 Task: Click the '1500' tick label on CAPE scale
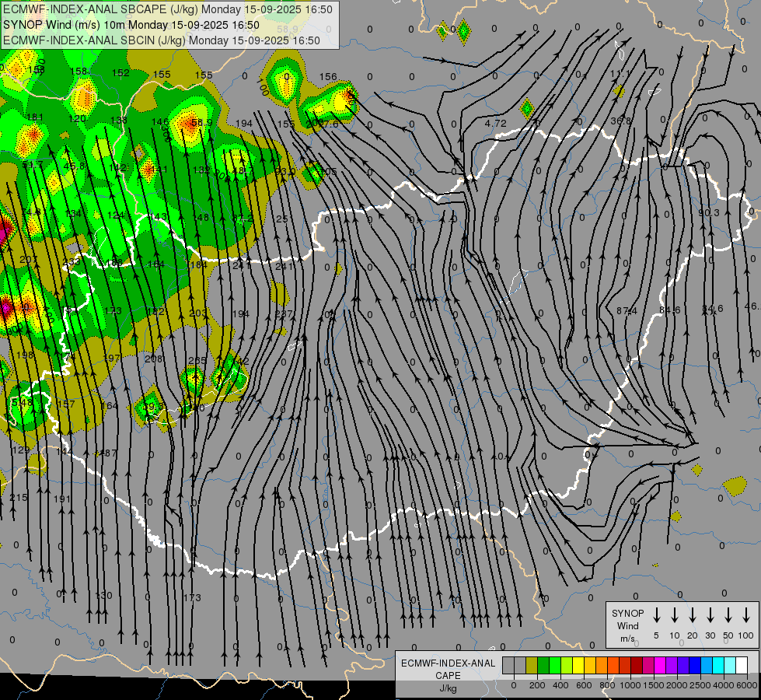click(653, 685)
